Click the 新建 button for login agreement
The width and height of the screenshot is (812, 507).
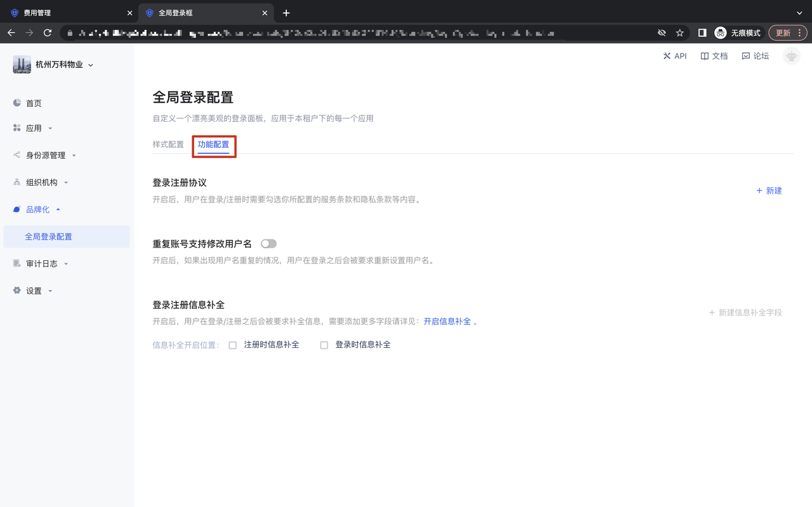769,190
